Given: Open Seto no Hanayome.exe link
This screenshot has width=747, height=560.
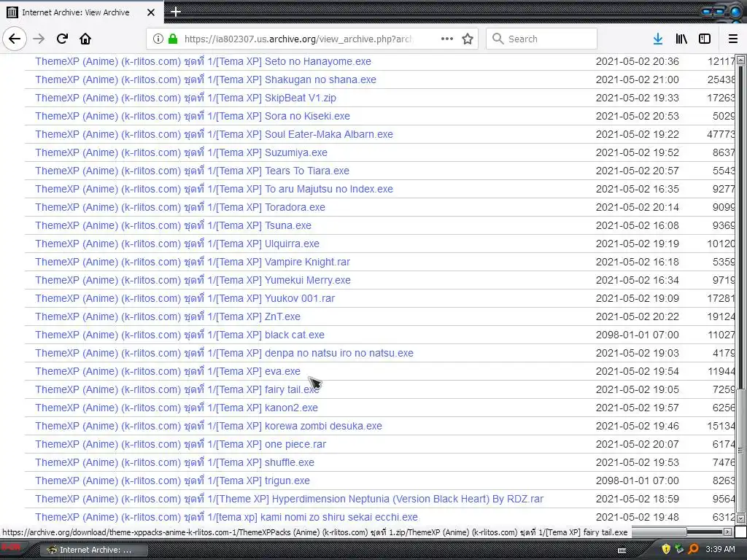Looking at the screenshot, I should coord(203,61).
